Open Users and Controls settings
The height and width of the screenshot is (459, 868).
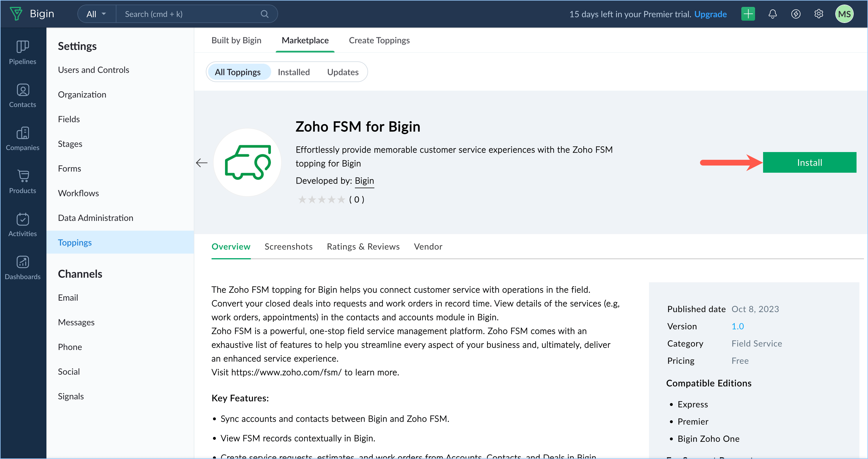coord(93,70)
